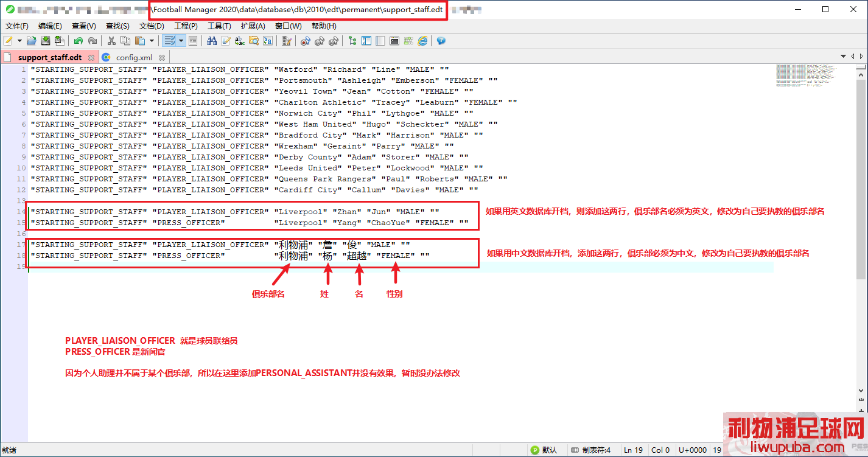Viewport: 868px width, 457px height.
Task: Undo the last edit with the green arrow
Action: (79, 41)
